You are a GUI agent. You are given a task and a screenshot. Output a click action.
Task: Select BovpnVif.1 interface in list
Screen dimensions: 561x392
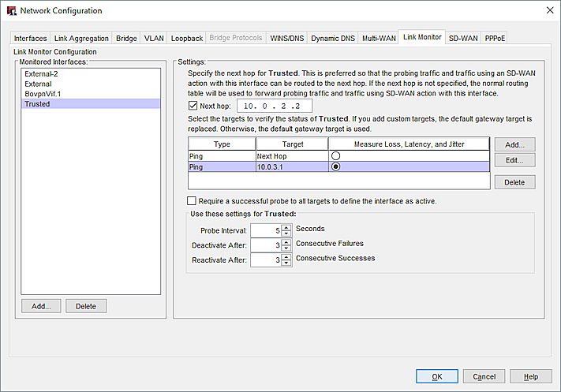[x=91, y=94]
